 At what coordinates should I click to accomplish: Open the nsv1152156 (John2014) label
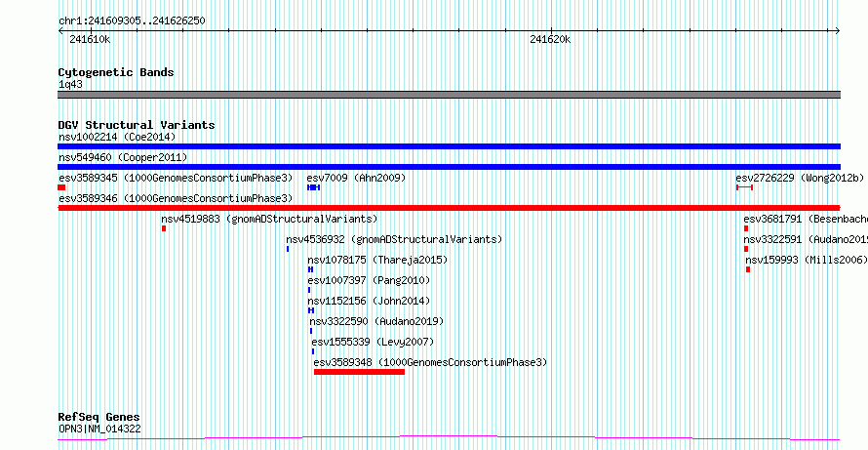click(369, 301)
